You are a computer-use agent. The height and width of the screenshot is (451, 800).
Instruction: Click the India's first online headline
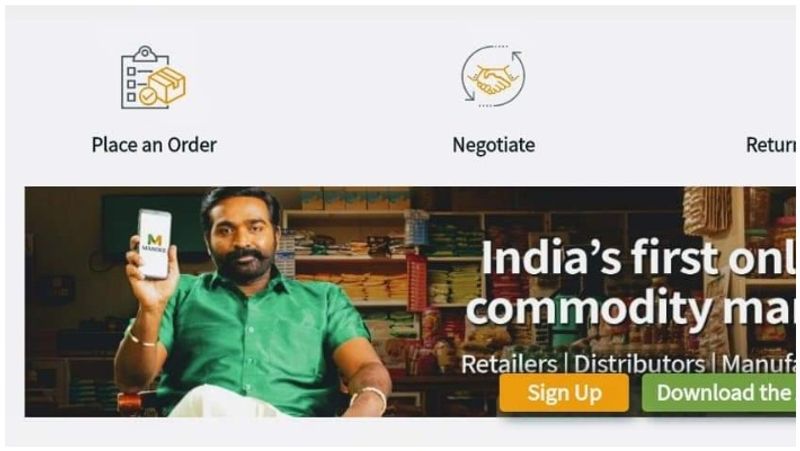[638, 257]
